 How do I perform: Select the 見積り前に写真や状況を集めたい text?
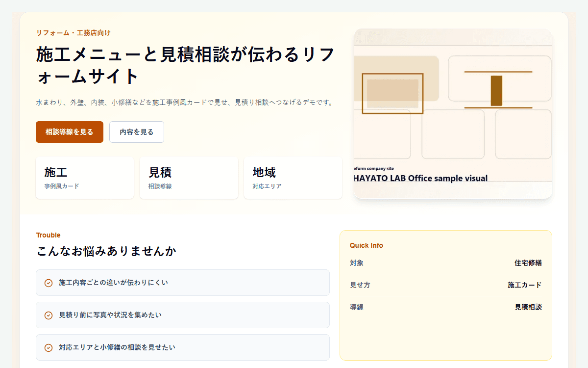tap(110, 315)
